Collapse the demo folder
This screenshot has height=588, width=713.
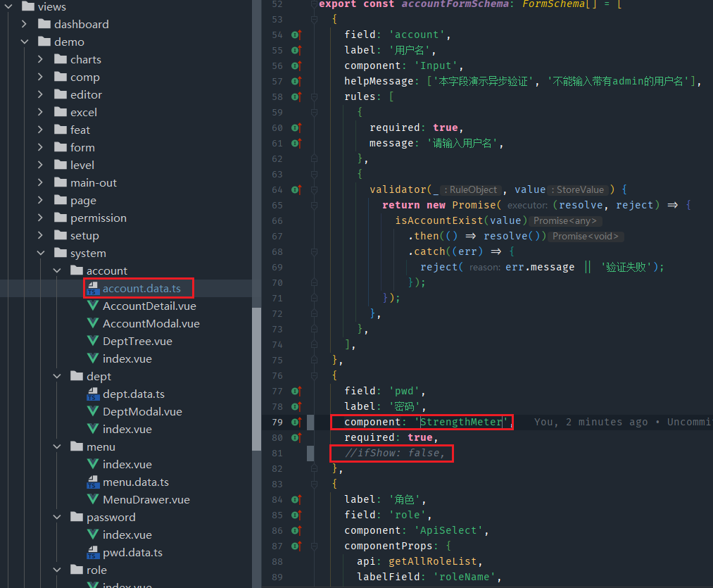click(x=23, y=42)
